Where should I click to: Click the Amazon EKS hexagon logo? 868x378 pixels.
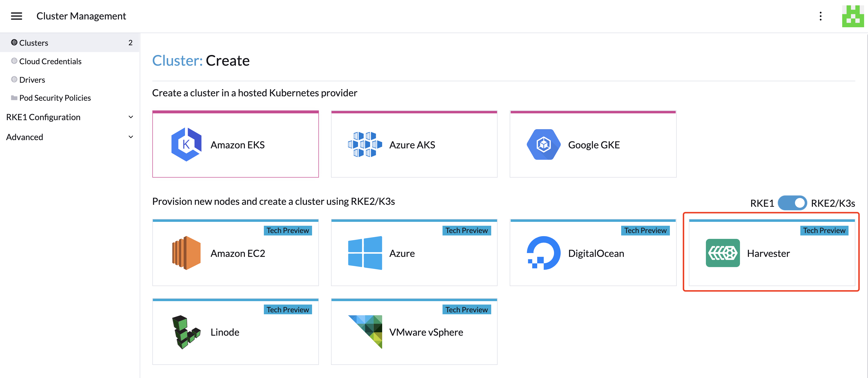tap(186, 144)
